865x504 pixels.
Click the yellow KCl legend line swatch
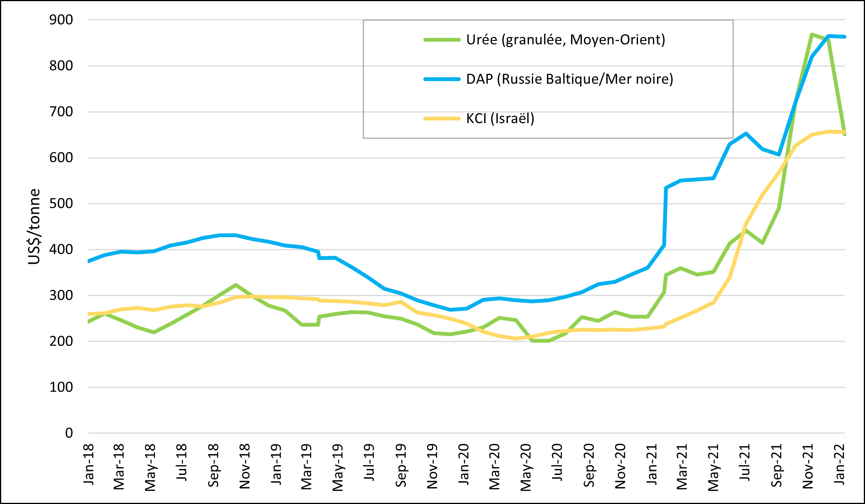coord(442,119)
